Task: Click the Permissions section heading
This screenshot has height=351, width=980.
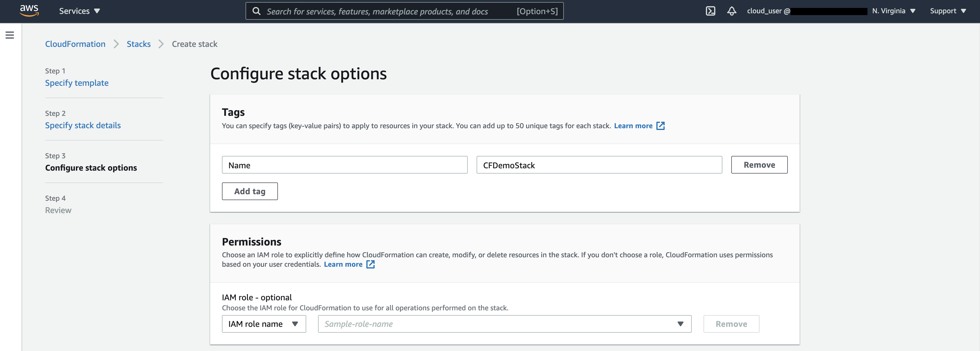Action: pos(251,242)
